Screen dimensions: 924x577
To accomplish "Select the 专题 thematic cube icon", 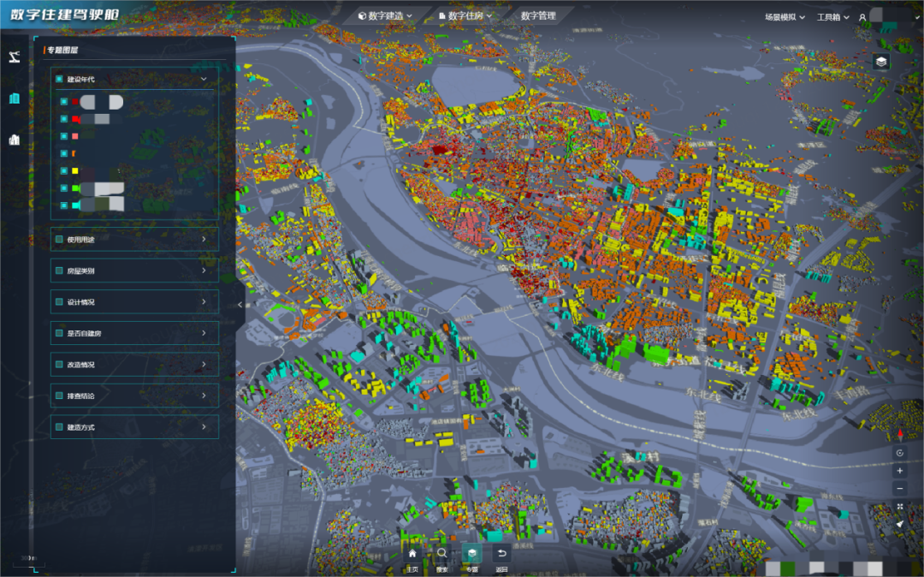I will tap(471, 554).
